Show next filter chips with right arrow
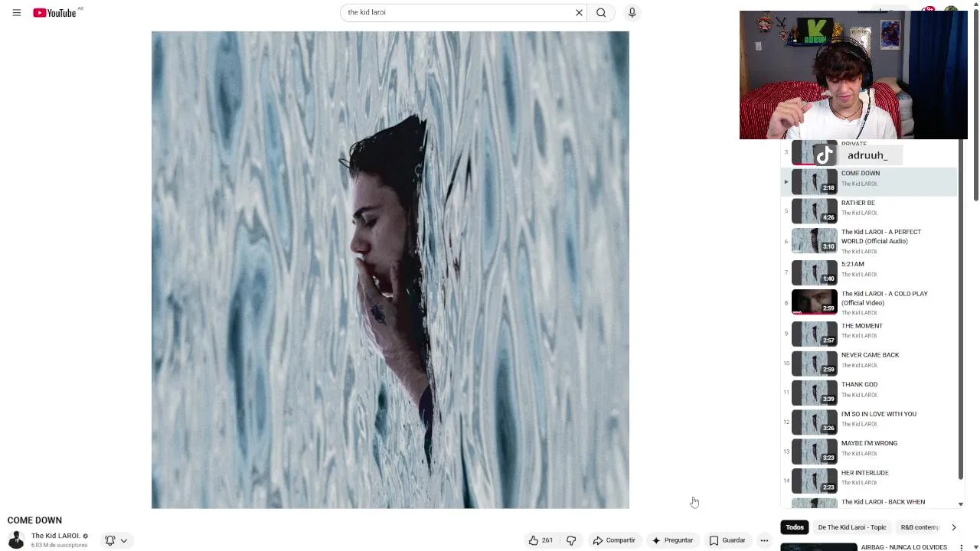Image resolution: width=980 pixels, height=551 pixels. click(953, 527)
